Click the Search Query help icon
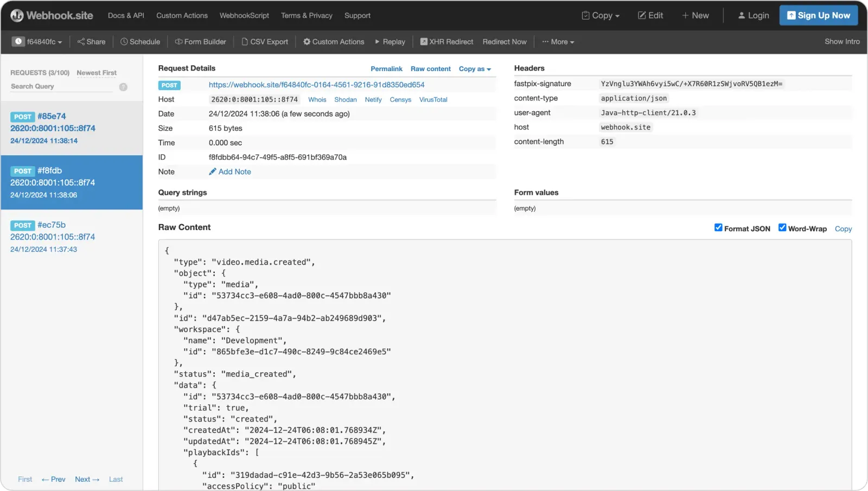This screenshot has width=868, height=491. (123, 87)
